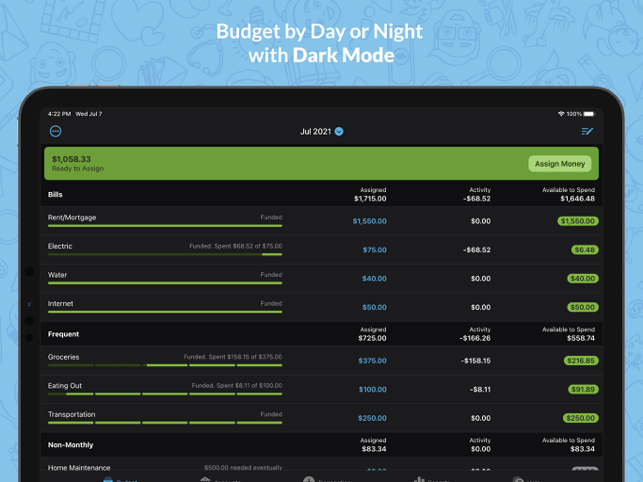Click Bills total assigned $1,715.00
The image size is (643, 482).
pyautogui.click(x=370, y=199)
